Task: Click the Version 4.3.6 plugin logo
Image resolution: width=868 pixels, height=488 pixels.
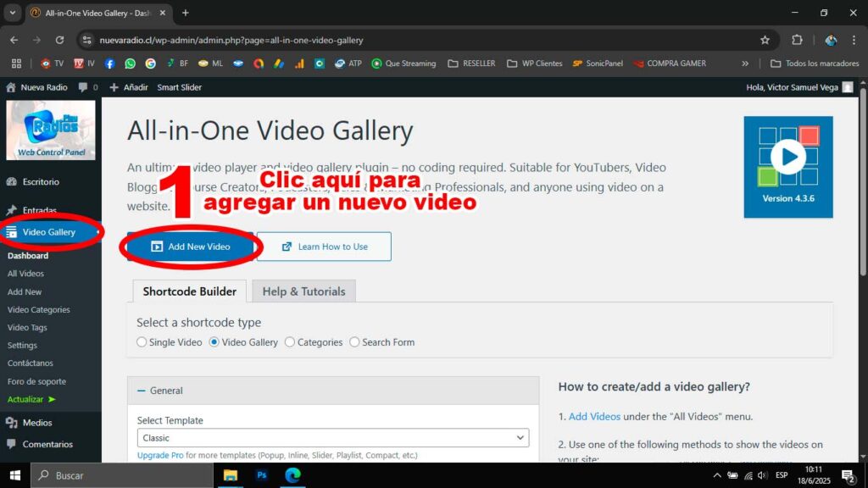Action: click(x=788, y=167)
